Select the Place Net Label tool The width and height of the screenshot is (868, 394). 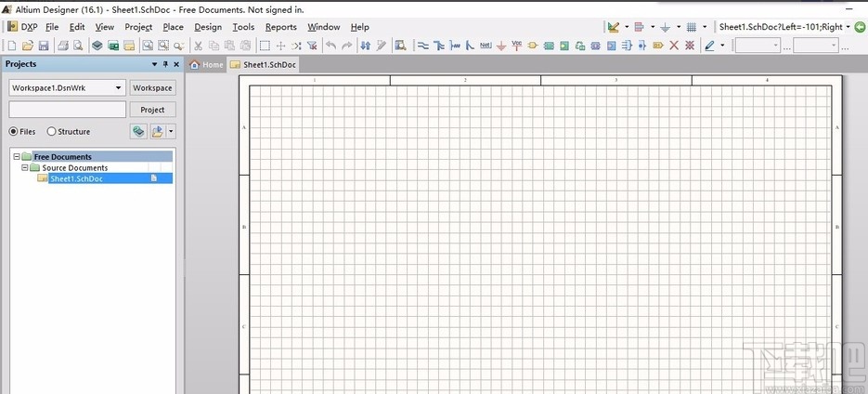point(486,46)
